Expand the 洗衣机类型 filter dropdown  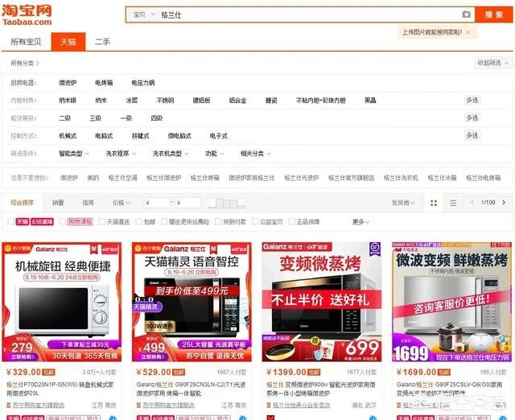(x=171, y=154)
